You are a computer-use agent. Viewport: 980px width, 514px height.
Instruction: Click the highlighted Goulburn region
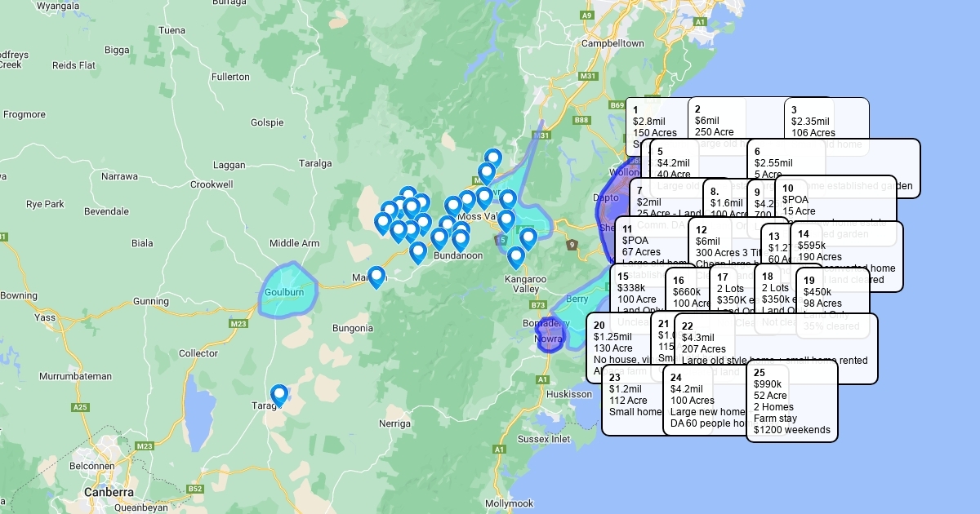pos(287,291)
